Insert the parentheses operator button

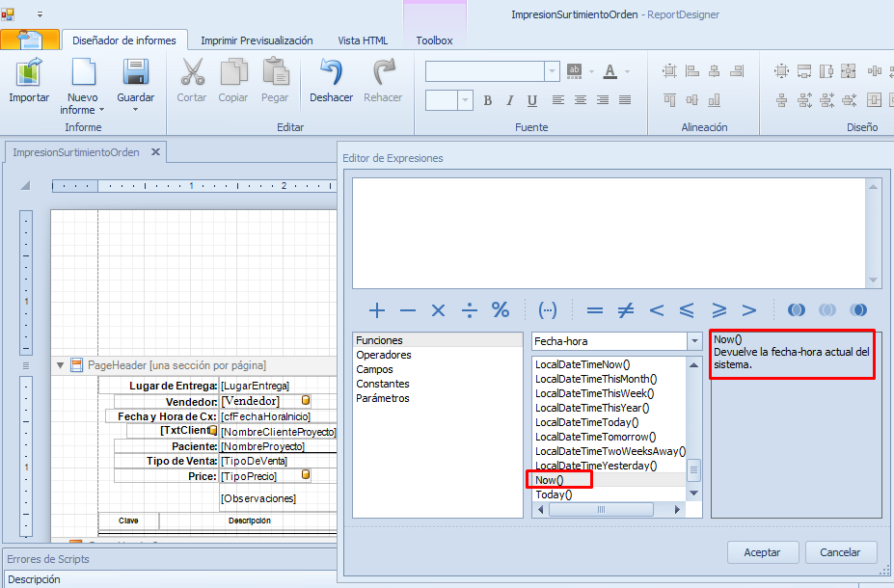click(548, 310)
